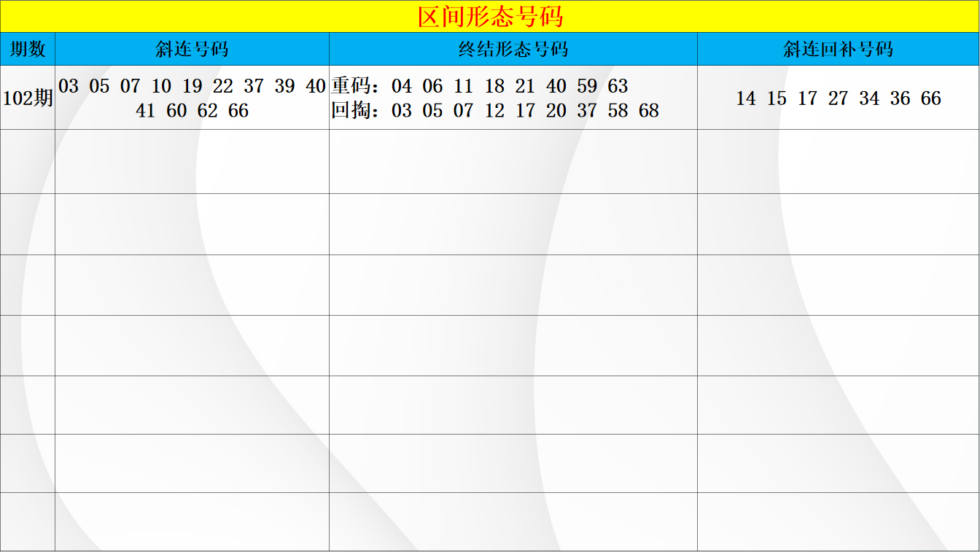The width and height of the screenshot is (980, 552).
Task: Select the 斜连号码 column header
Action: pyautogui.click(x=192, y=49)
